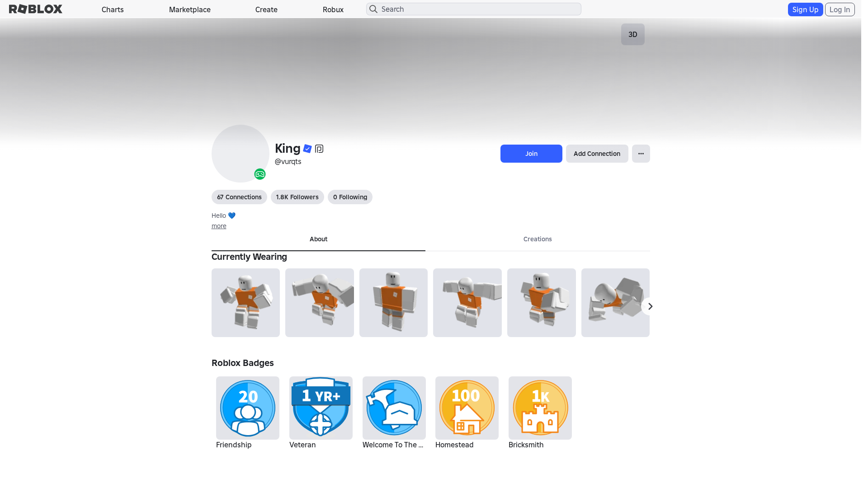Open the Bricksmith 1K badge

pos(540,408)
